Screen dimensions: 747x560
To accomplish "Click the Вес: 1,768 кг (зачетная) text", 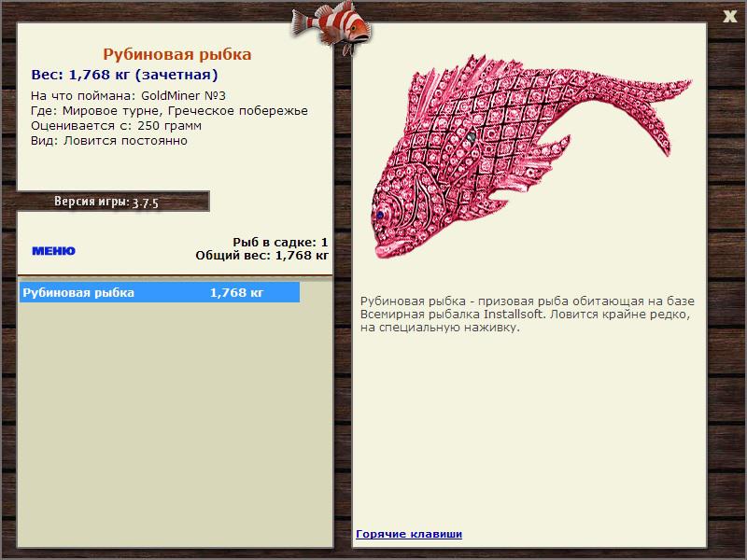I will point(124,75).
